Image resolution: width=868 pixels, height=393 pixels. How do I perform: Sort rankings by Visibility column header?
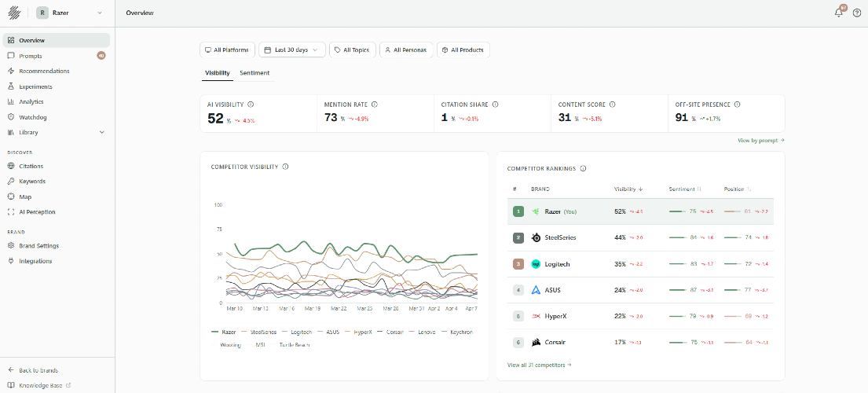[628, 189]
